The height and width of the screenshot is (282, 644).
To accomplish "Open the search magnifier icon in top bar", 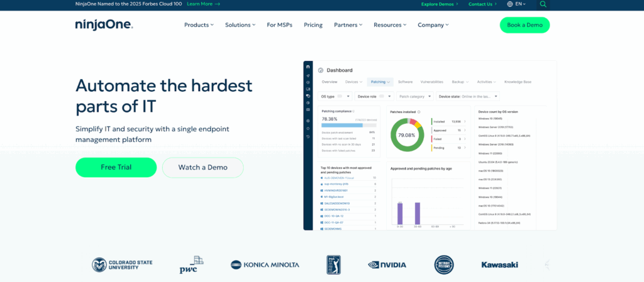I will [543, 4].
